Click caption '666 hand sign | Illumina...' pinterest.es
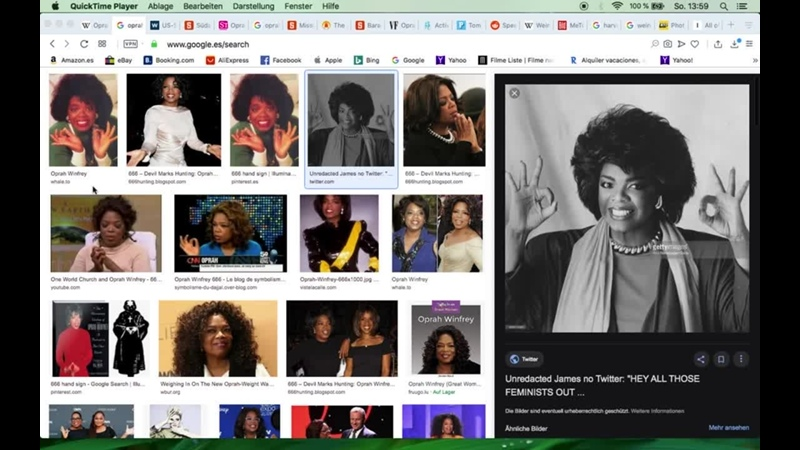Viewport: 800px width, 450px height. tap(263, 177)
